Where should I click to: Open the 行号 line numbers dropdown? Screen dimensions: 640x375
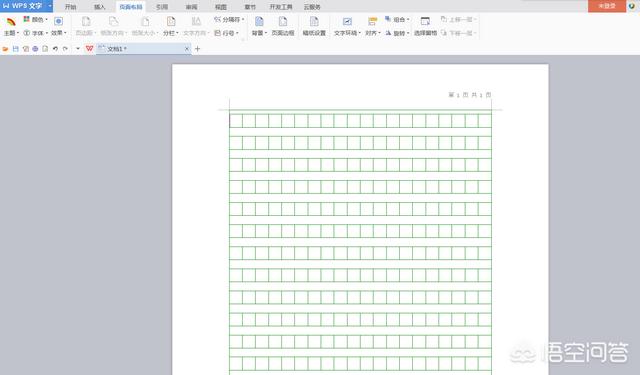click(x=226, y=33)
